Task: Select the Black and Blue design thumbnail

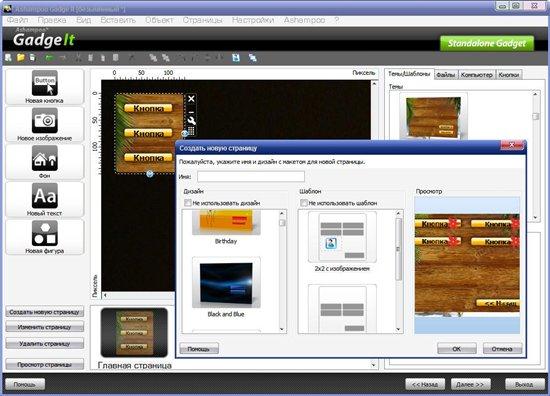Action: [x=226, y=283]
